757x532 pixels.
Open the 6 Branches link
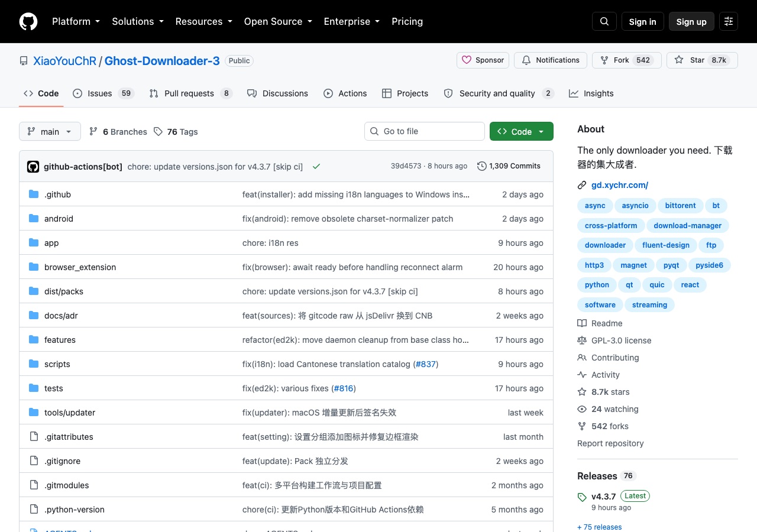[118, 132]
